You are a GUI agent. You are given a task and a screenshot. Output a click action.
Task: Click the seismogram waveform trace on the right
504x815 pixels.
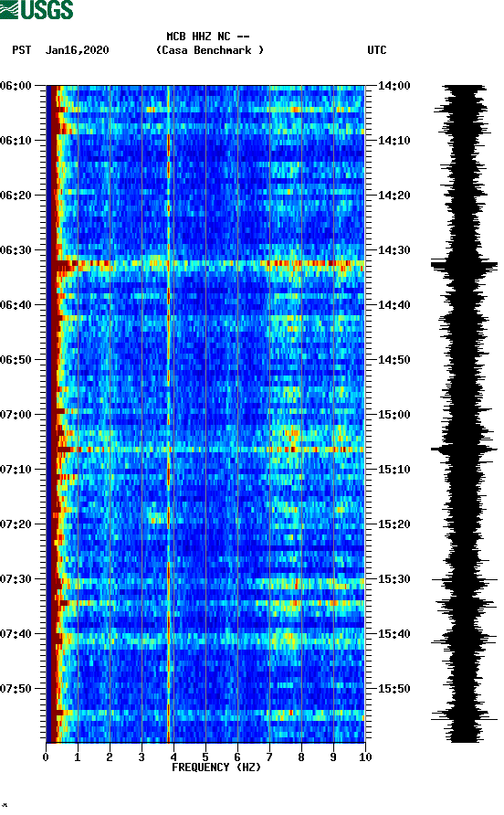pyautogui.click(x=464, y=414)
